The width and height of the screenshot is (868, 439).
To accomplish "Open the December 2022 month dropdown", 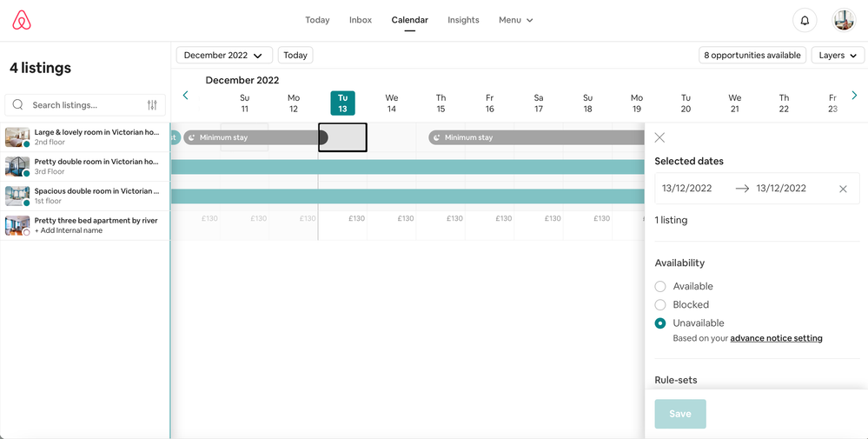I will (x=223, y=56).
